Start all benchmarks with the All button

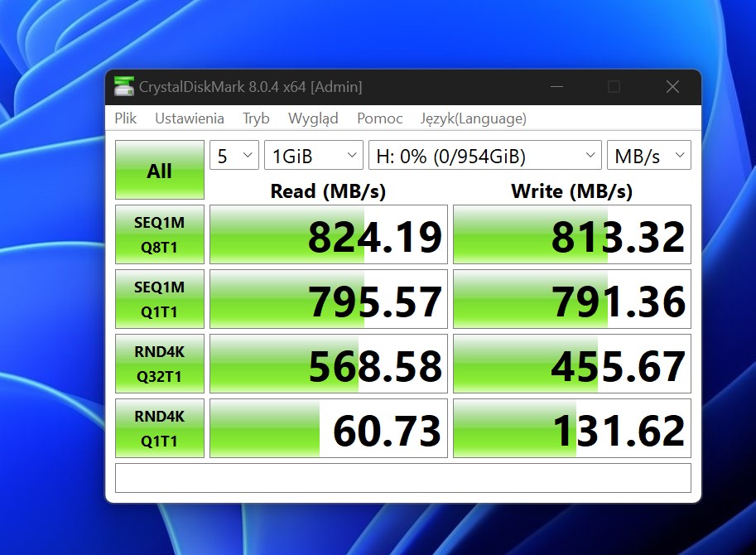coord(160,170)
